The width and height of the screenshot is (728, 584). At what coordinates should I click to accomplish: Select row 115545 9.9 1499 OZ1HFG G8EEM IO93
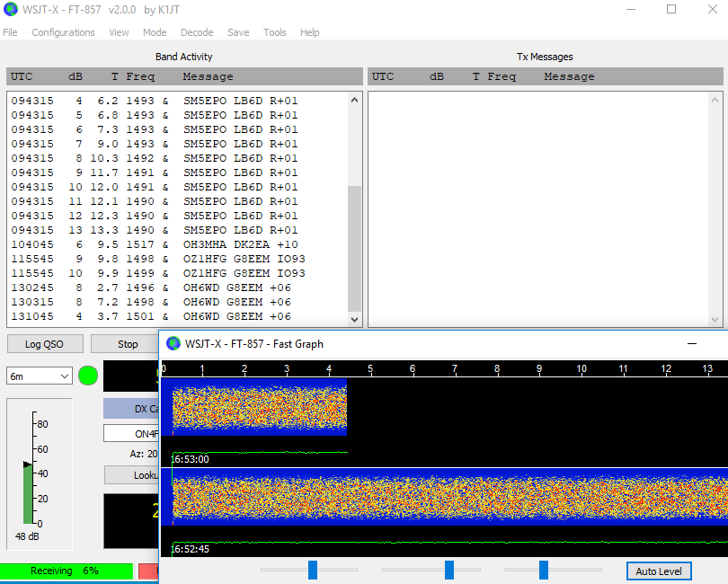point(178,273)
